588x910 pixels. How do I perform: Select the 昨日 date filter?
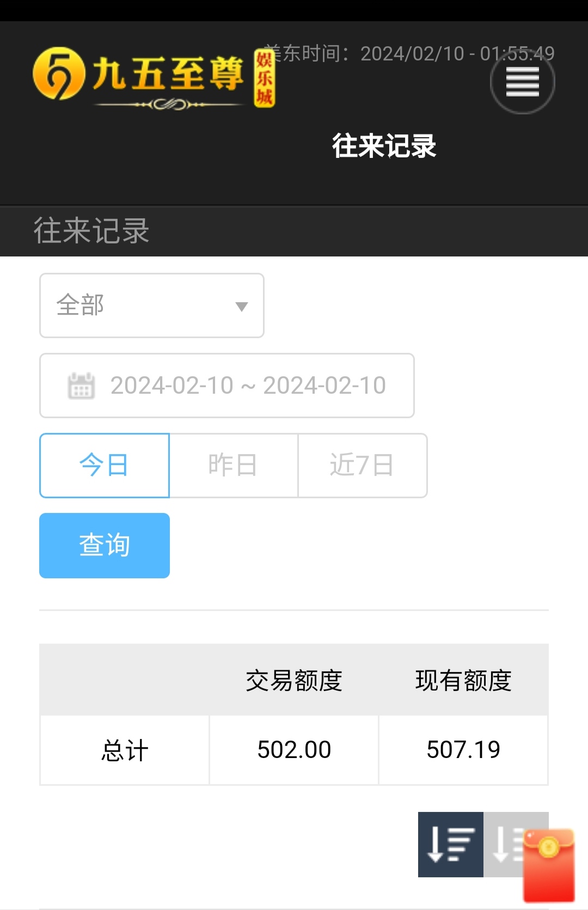[234, 466]
